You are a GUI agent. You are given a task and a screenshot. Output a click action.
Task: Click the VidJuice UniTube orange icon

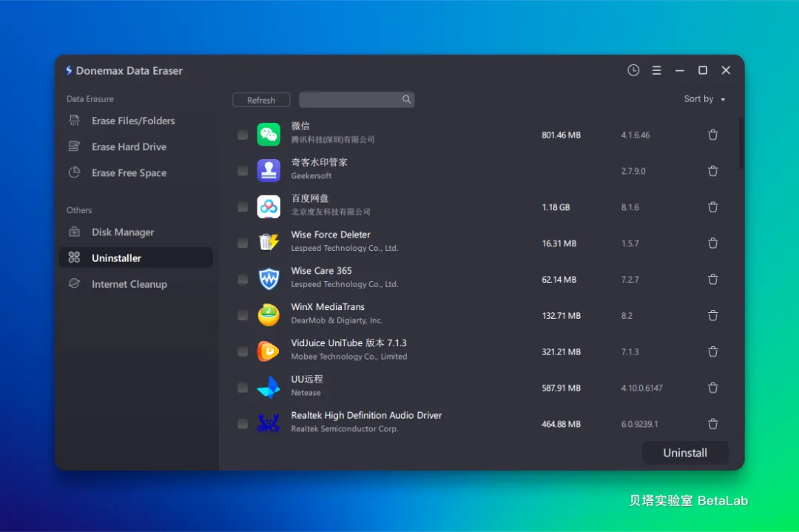click(269, 351)
